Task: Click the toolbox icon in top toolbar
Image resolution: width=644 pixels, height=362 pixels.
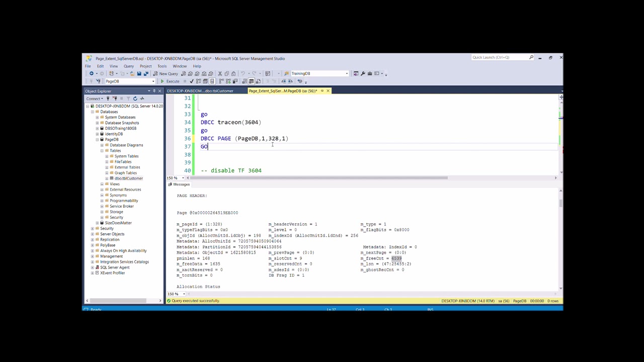Action: click(x=369, y=73)
